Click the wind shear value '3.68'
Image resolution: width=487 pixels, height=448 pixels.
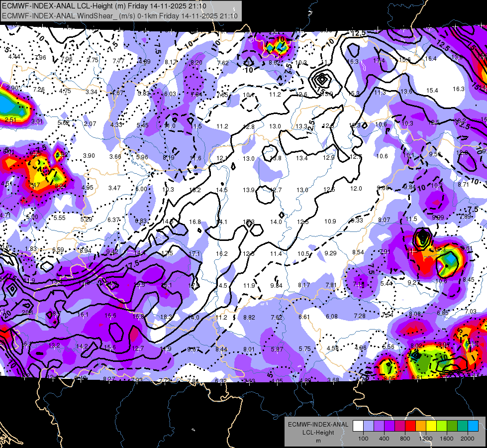pos(333,380)
